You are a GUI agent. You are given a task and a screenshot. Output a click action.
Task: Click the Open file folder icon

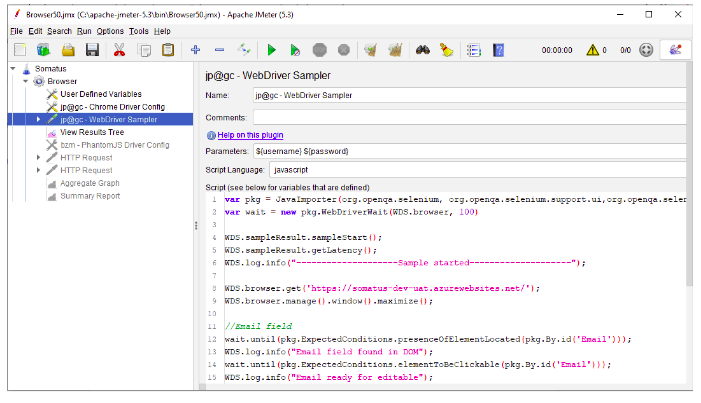click(68, 50)
